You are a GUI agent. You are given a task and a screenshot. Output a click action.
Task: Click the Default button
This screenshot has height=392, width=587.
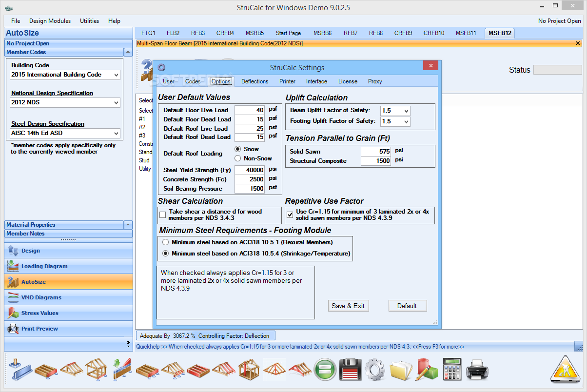(x=407, y=306)
